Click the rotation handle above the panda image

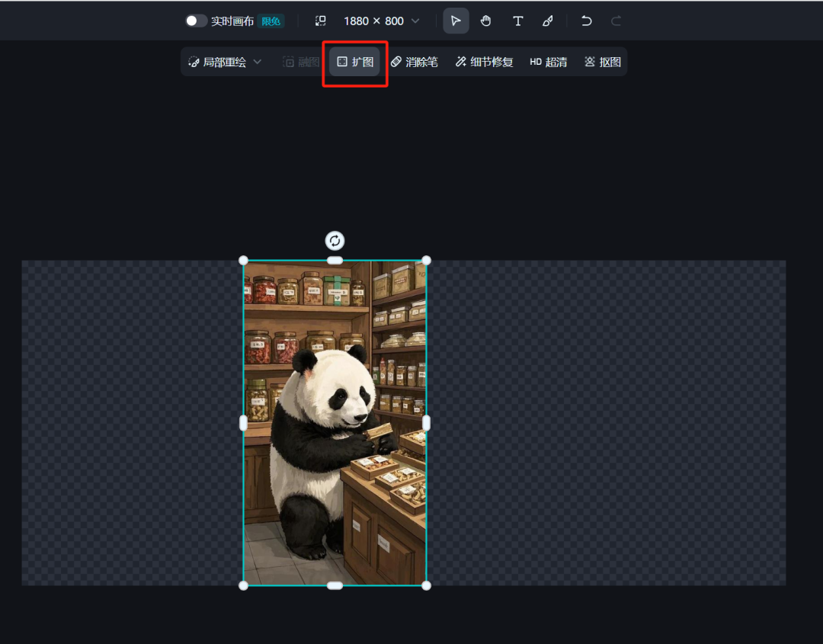click(335, 241)
